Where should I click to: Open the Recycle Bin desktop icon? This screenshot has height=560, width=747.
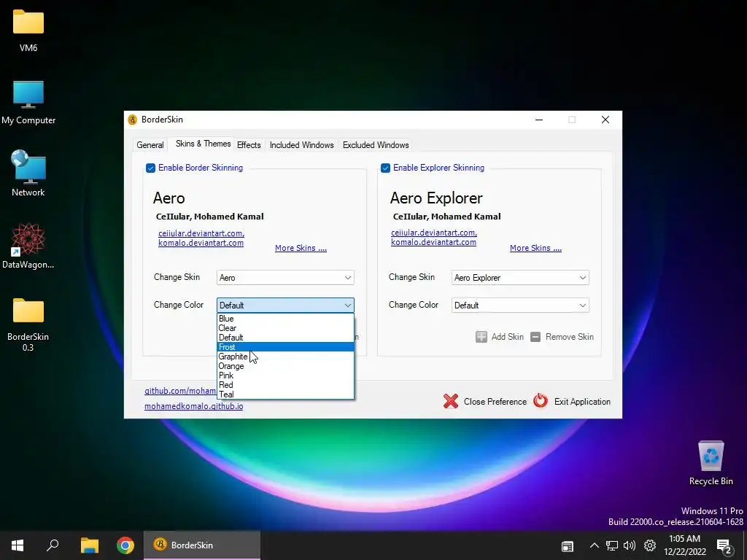tap(711, 463)
